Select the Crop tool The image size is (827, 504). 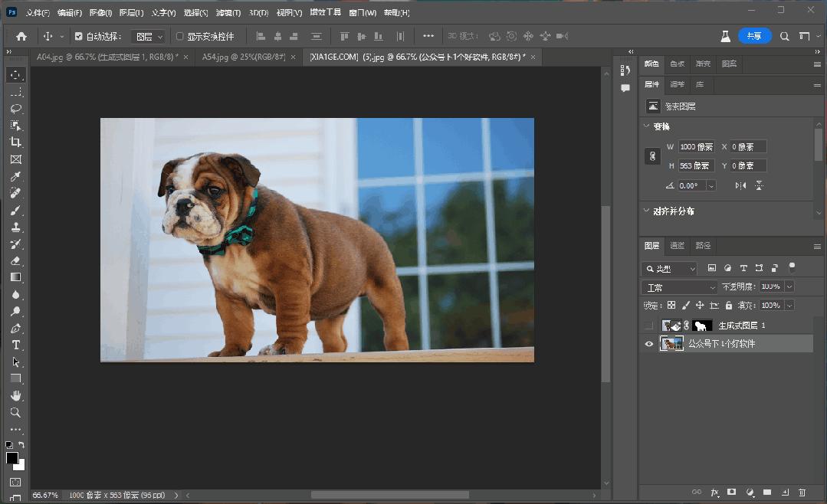point(16,142)
